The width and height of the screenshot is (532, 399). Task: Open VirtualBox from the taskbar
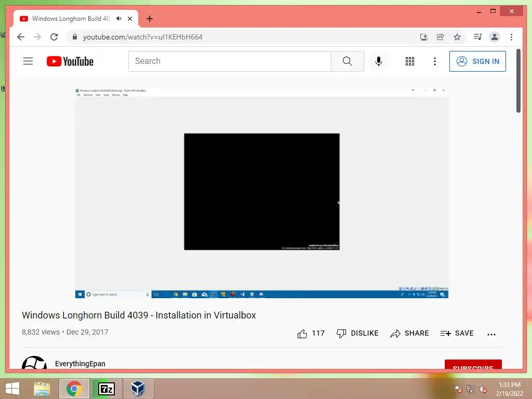138,389
